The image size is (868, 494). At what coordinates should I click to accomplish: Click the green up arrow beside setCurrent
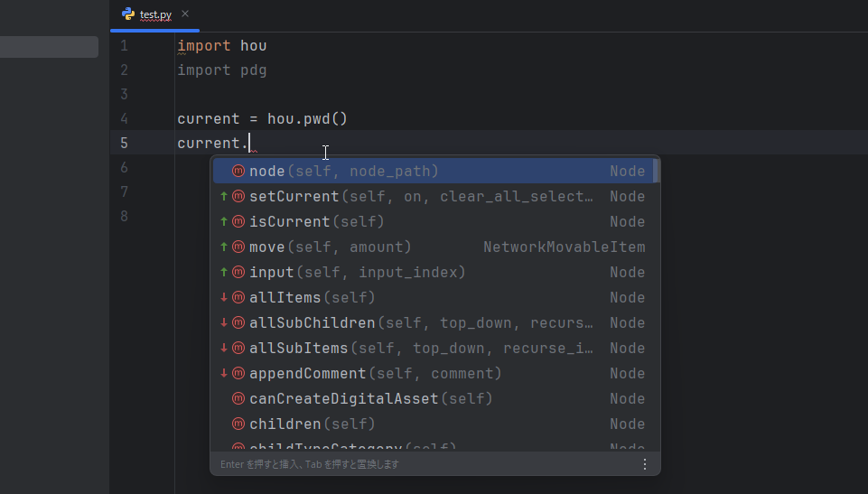tap(224, 197)
